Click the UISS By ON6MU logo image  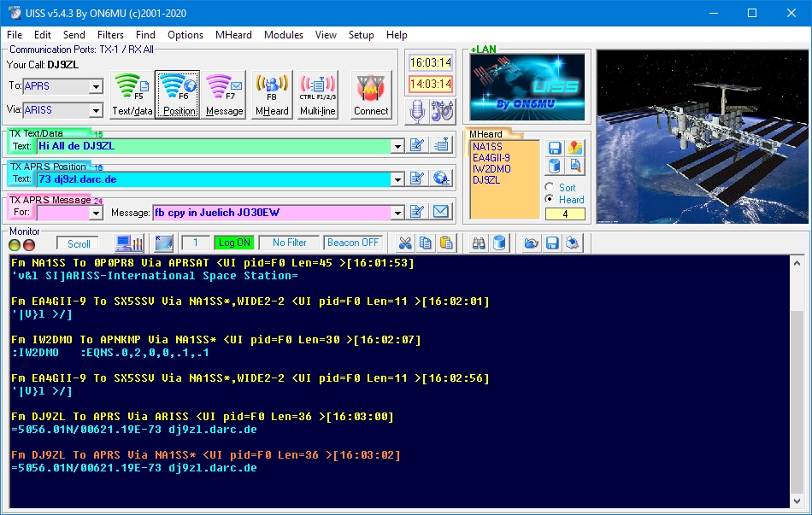coord(527,87)
